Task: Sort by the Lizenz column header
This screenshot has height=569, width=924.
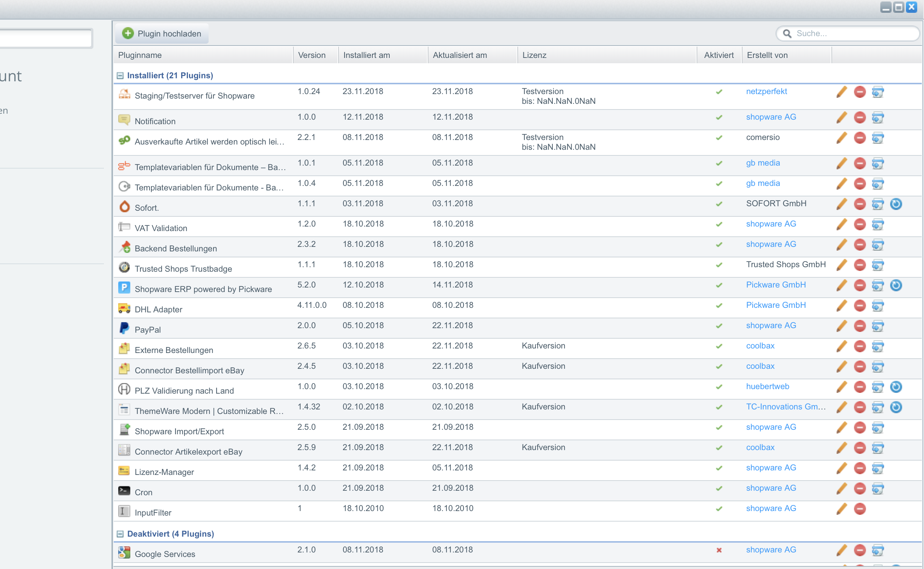Action: point(607,55)
